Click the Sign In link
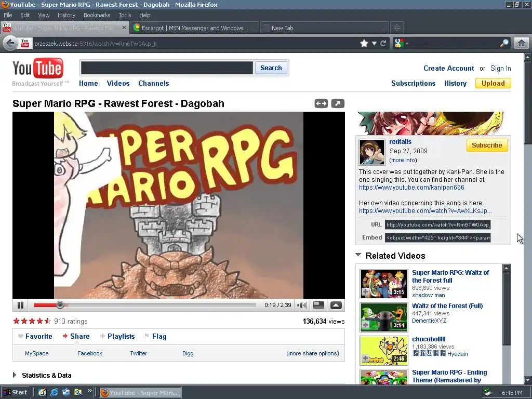 [500, 69]
